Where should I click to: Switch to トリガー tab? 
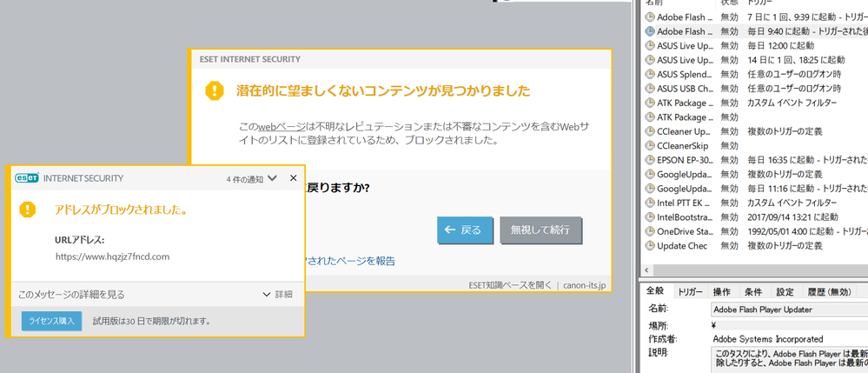pos(690,293)
